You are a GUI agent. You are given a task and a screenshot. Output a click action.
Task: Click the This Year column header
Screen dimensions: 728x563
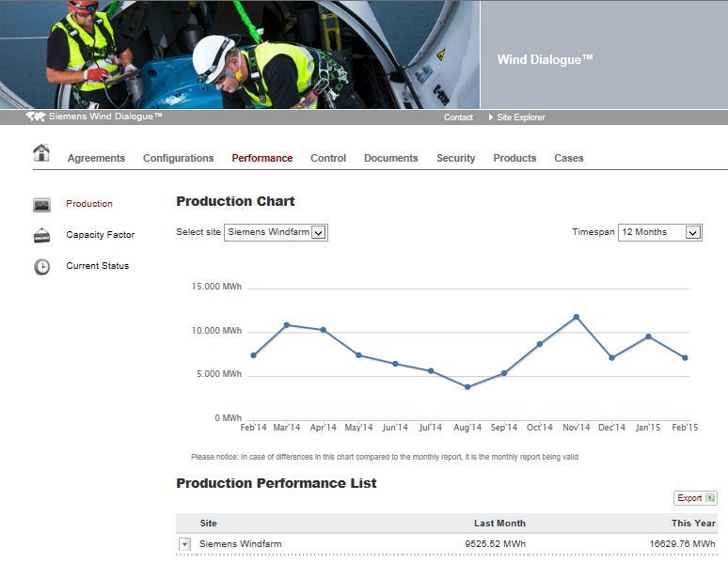tap(693, 524)
